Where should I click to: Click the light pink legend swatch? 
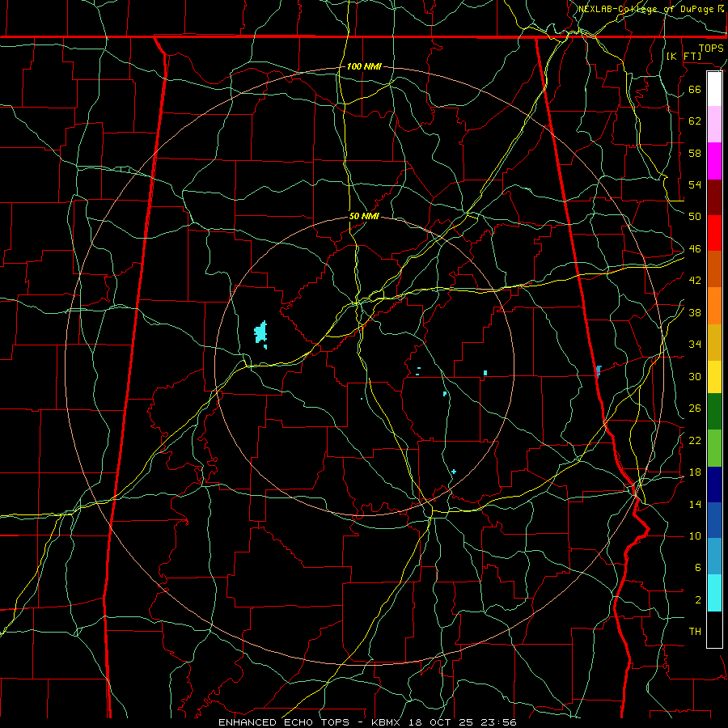click(x=714, y=125)
